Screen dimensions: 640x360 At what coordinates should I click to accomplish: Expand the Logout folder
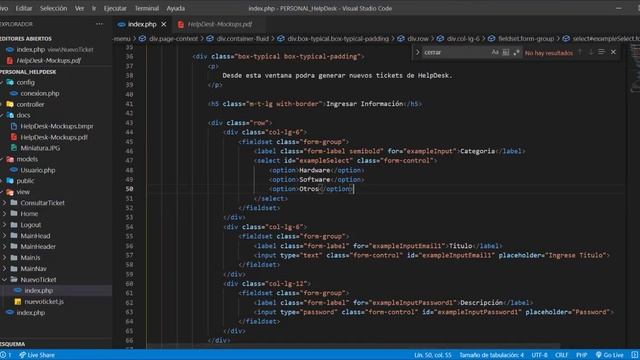pyautogui.click(x=31, y=225)
